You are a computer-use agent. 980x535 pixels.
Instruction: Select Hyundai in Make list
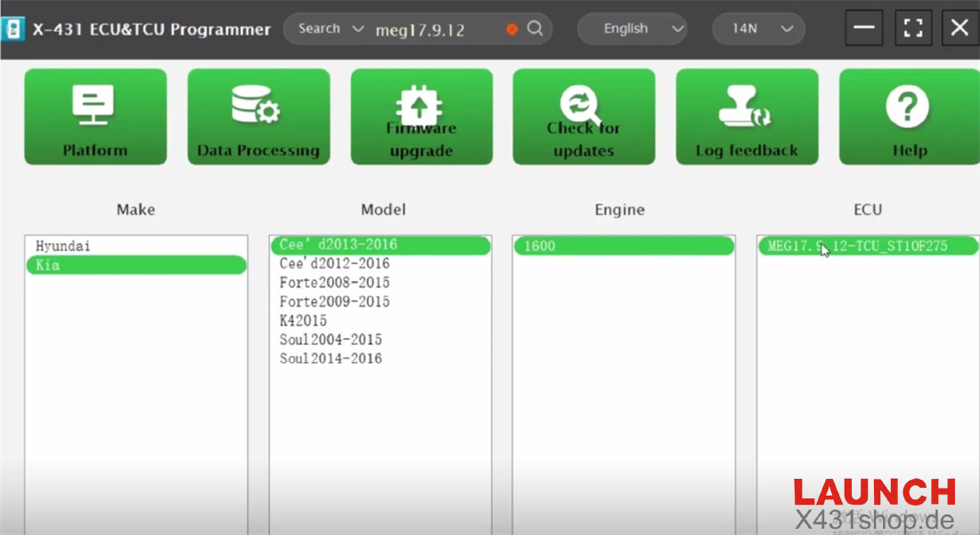(x=63, y=246)
